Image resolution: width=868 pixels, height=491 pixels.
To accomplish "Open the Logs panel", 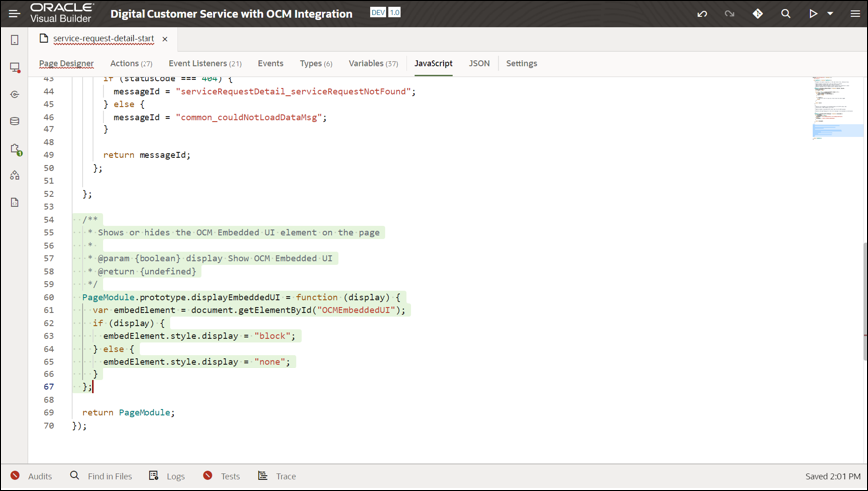I will pyautogui.click(x=167, y=476).
